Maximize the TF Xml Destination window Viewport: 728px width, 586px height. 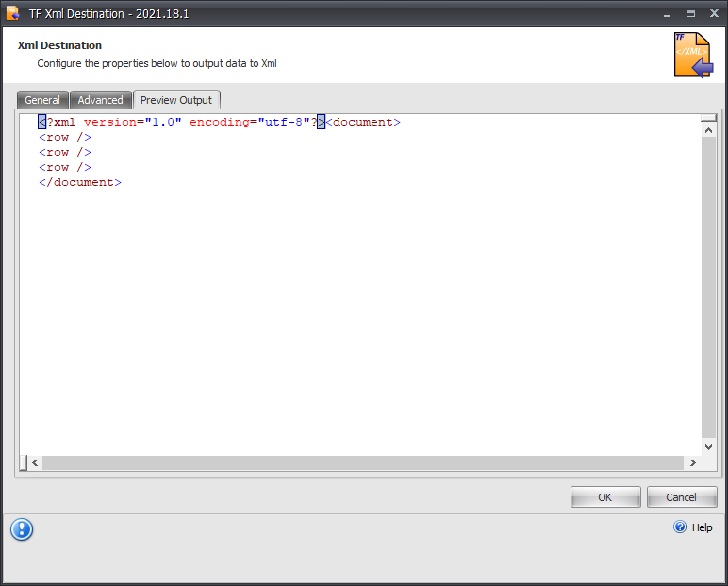click(x=691, y=14)
